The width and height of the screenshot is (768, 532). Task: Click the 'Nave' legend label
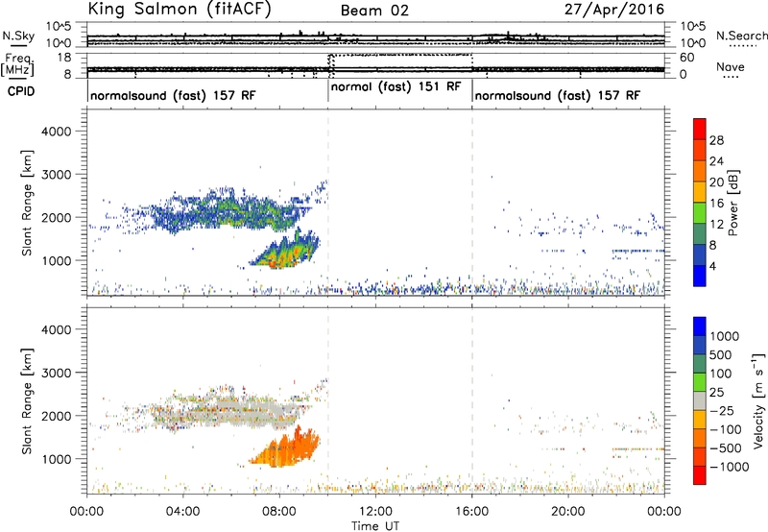[730, 66]
